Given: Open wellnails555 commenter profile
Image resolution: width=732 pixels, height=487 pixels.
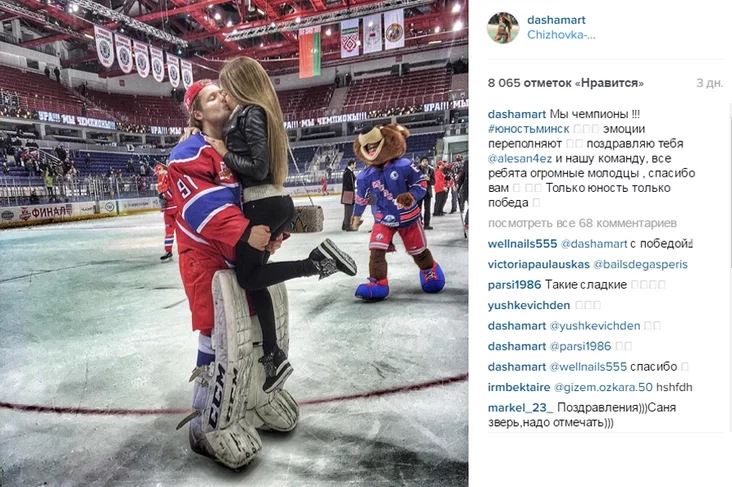Looking at the screenshot, I should coord(522,244).
